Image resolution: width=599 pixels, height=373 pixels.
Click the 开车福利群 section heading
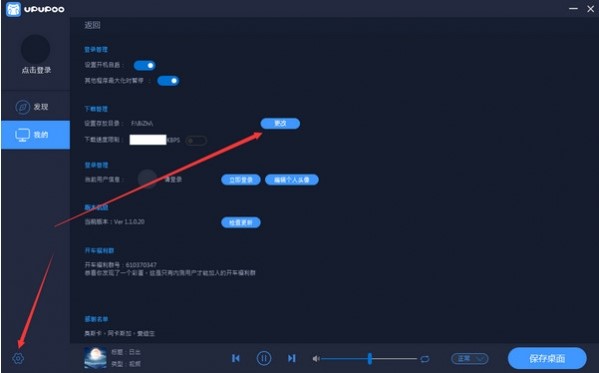99,251
